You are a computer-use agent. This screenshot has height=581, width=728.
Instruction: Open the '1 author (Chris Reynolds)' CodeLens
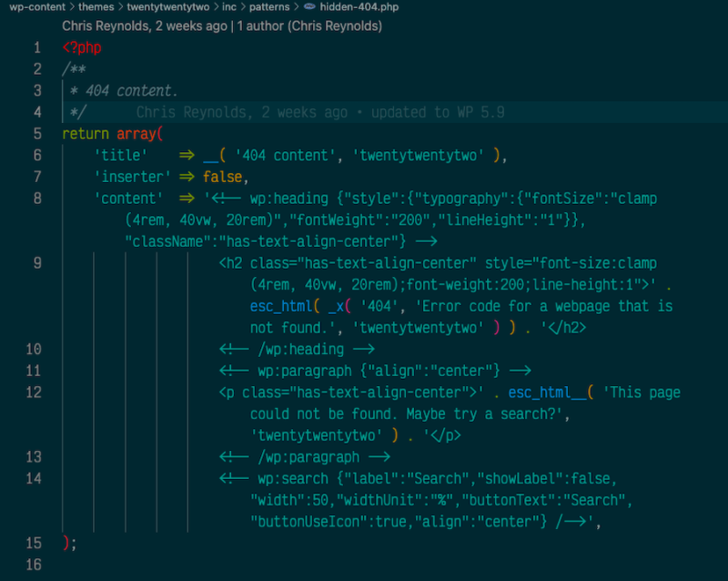pyautogui.click(x=309, y=26)
